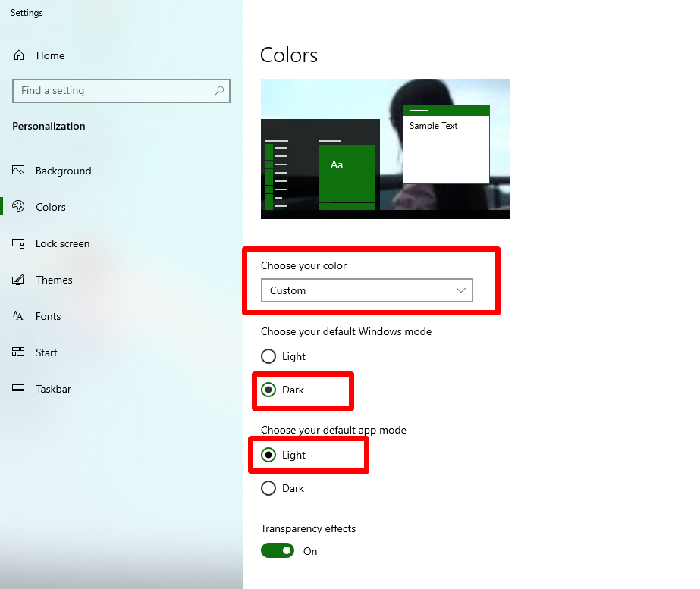Image resolution: width=700 pixels, height=589 pixels.
Task: Click the Themes brush icon
Action: tap(18, 280)
